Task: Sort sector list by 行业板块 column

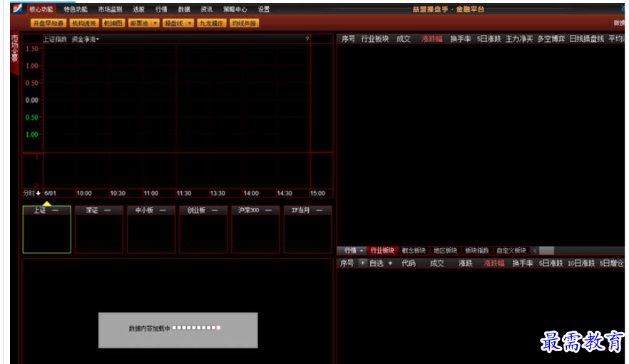Action: point(375,39)
